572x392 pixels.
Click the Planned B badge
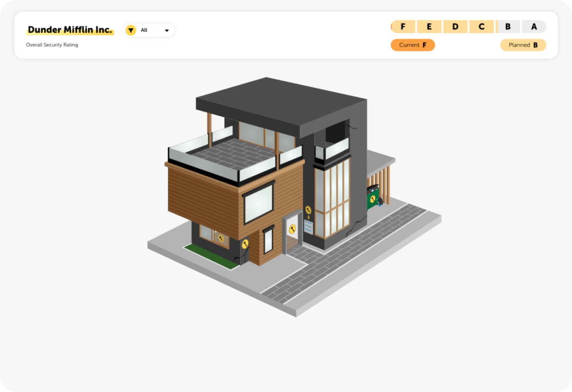coord(523,45)
